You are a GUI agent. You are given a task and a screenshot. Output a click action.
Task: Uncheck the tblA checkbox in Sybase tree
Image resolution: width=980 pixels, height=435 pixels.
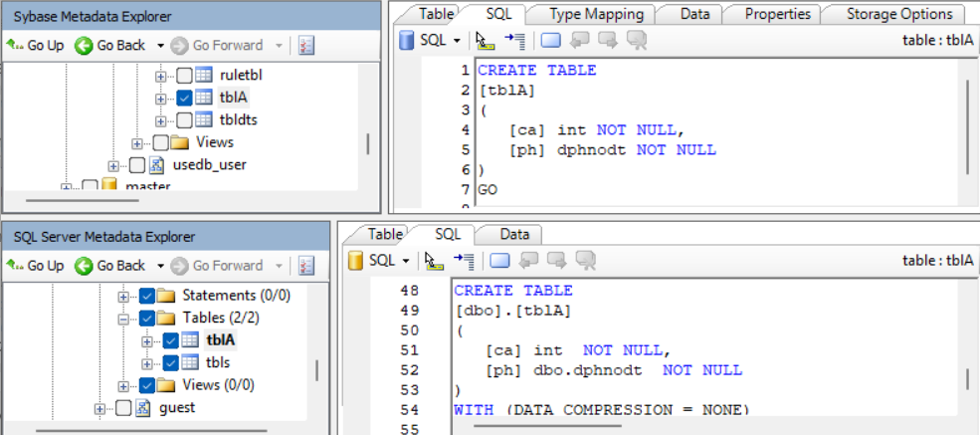(x=184, y=98)
